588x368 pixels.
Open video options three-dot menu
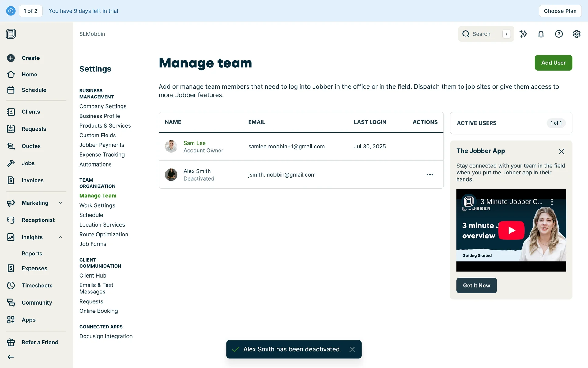click(x=552, y=202)
